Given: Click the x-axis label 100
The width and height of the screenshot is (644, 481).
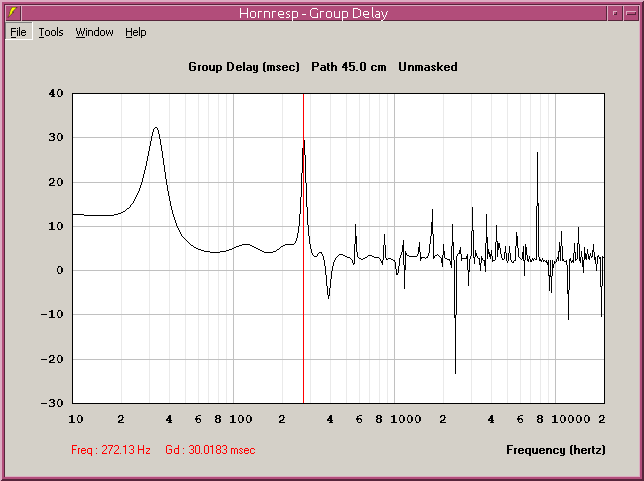Looking at the screenshot, I should (241, 419).
